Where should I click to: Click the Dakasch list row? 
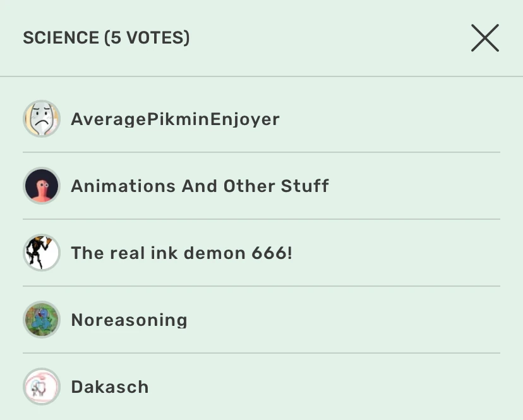click(x=261, y=387)
